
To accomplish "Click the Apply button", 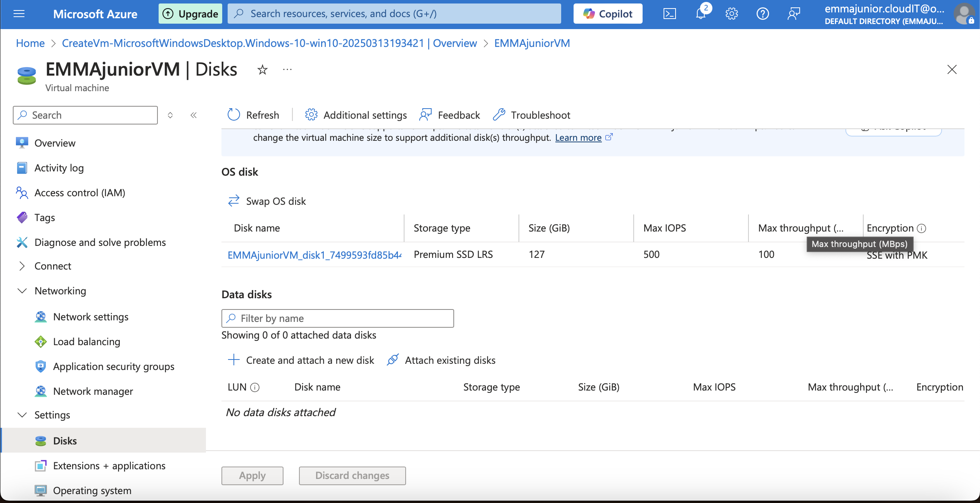I will 252,475.
